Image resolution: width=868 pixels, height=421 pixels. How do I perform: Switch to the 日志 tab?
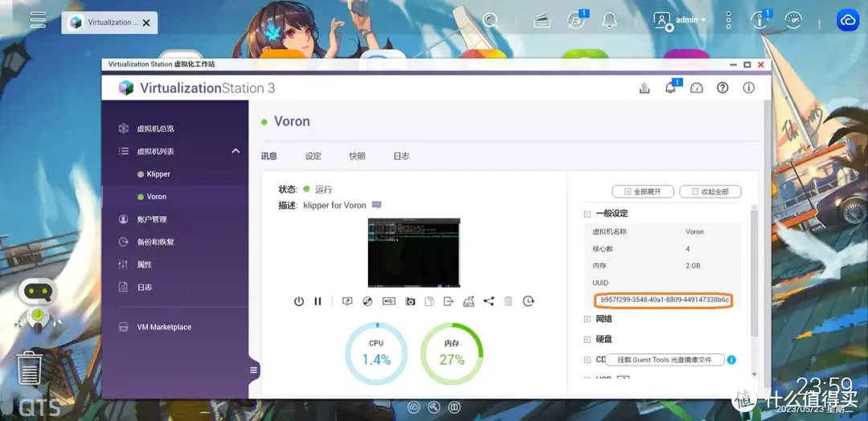pyautogui.click(x=401, y=156)
